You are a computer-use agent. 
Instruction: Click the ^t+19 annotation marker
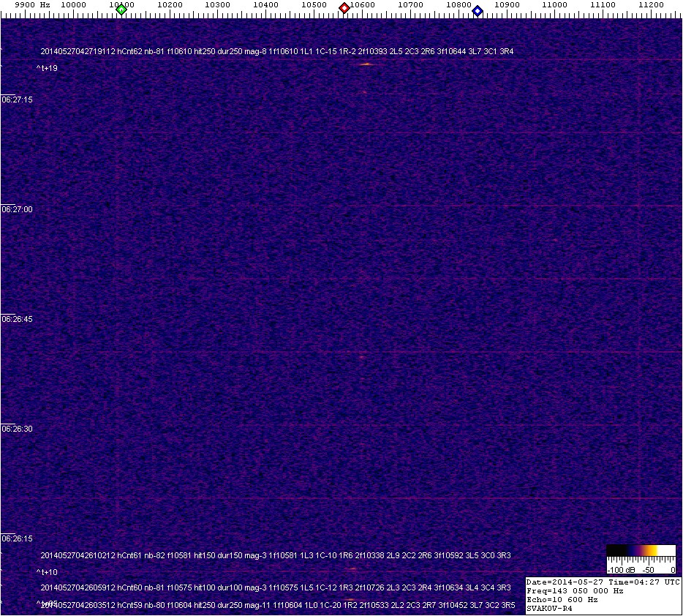point(47,68)
